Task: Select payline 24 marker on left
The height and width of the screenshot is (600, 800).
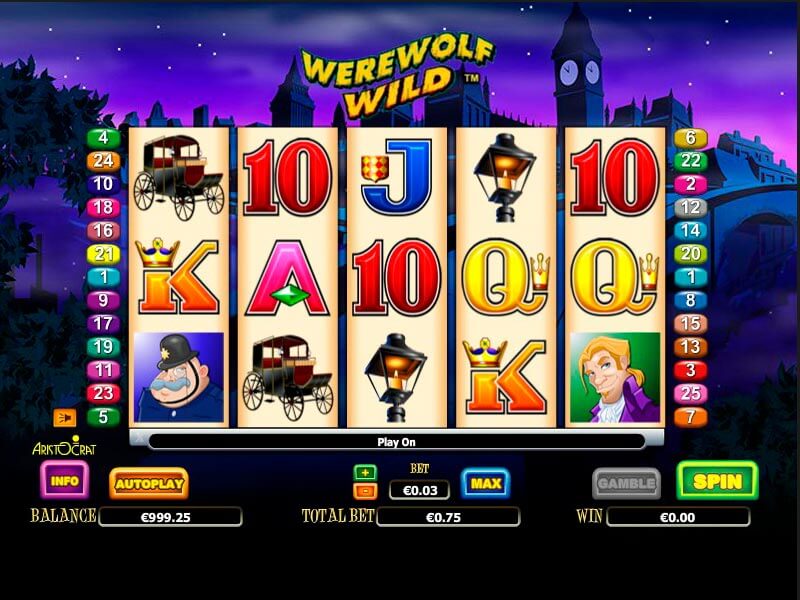Action: coord(104,161)
